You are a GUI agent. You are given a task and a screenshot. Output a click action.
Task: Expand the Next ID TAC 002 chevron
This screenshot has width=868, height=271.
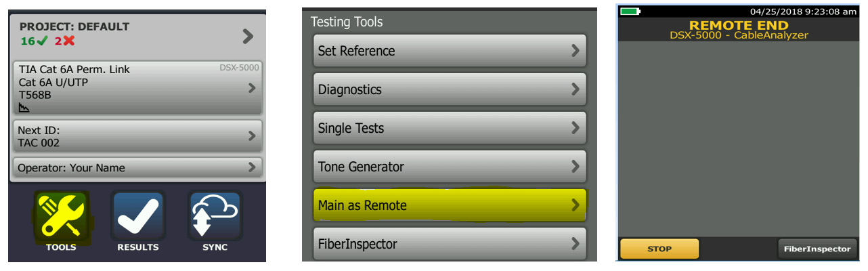click(252, 135)
